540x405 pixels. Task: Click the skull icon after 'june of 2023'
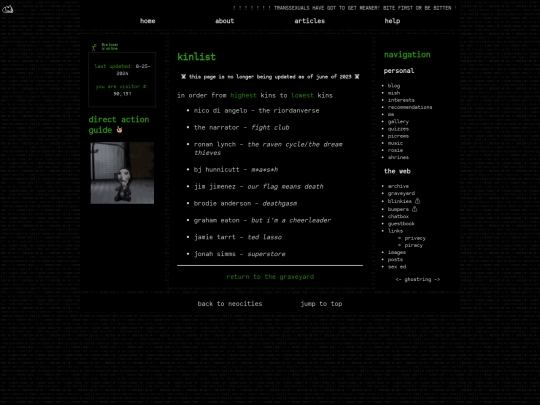(357, 76)
